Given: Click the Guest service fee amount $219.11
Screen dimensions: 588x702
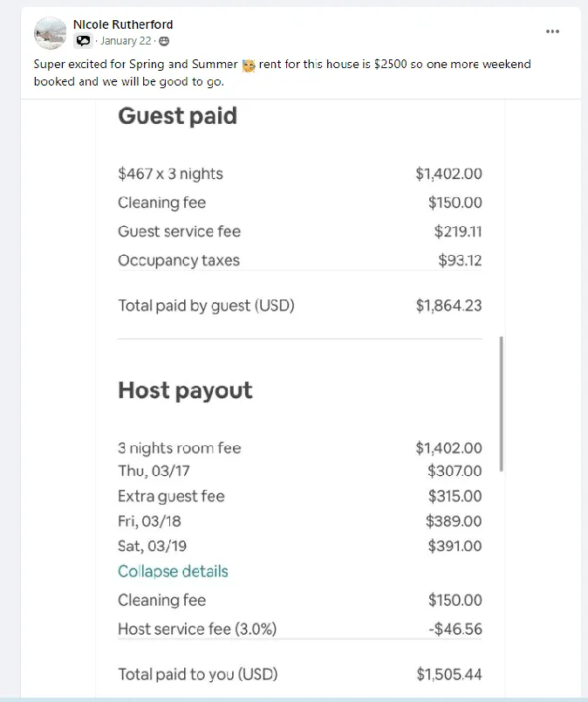Looking at the screenshot, I should click(x=457, y=231).
